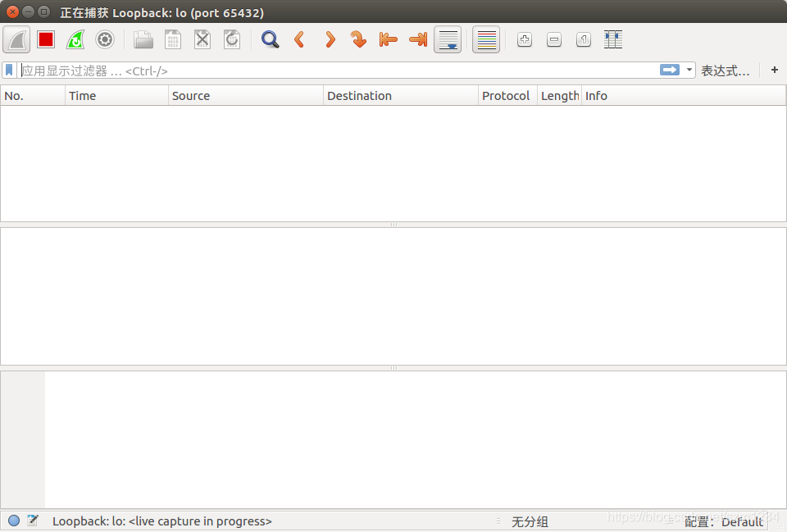Add a new filter with the plus button

click(x=774, y=70)
